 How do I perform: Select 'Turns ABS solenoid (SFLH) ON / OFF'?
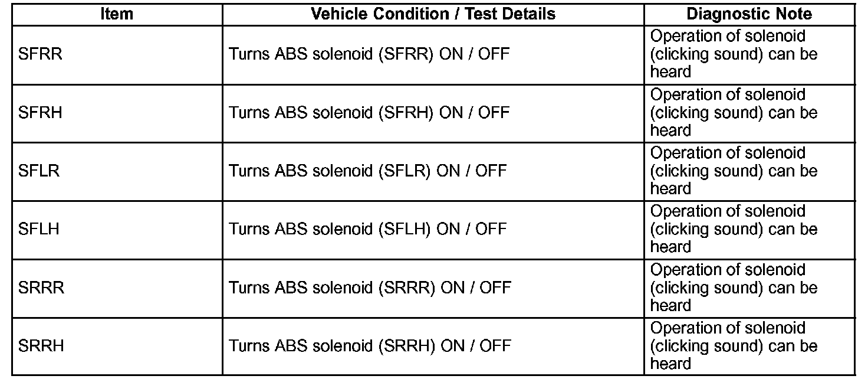[x=368, y=229]
